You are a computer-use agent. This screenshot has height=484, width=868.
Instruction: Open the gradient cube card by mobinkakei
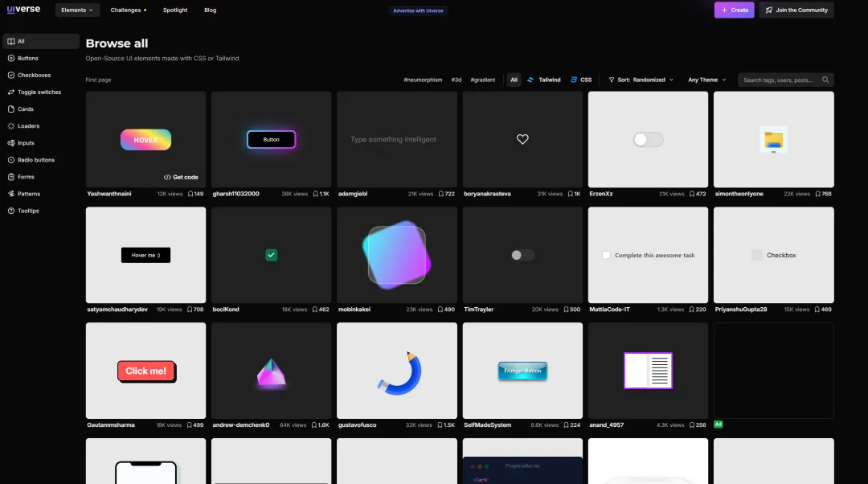397,255
